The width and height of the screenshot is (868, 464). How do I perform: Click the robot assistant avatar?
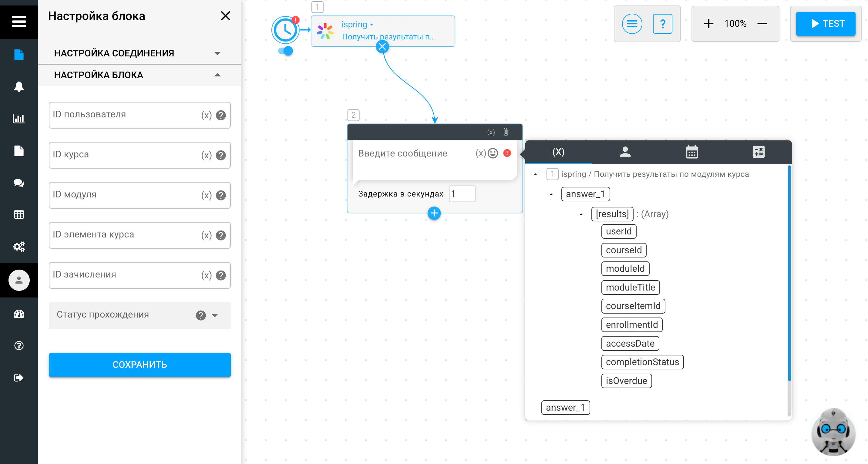pyautogui.click(x=834, y=432)
